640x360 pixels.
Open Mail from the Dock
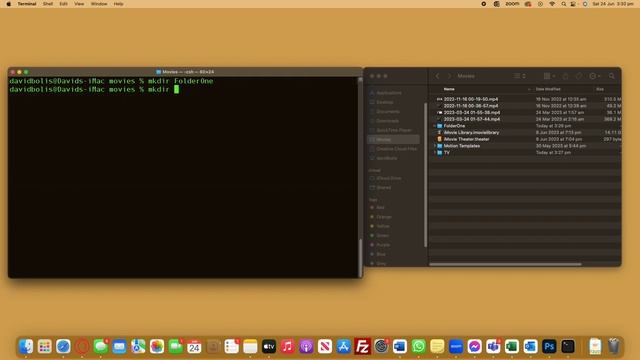[x=119, y=347]
